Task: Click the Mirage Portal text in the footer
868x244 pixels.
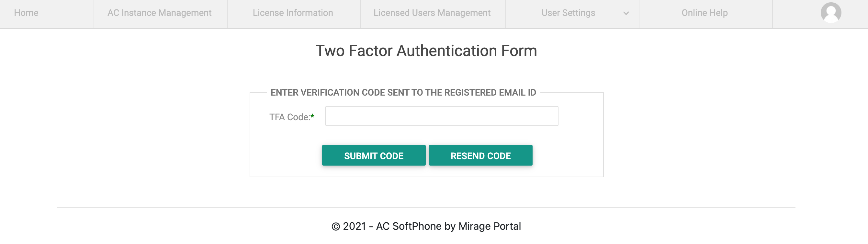Action: click(x=490, y=226)
